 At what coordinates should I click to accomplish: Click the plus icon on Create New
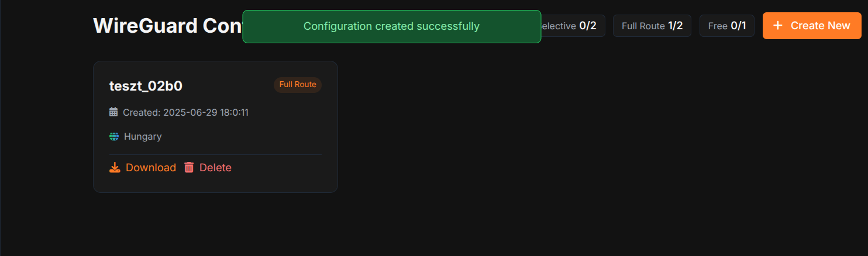[778, 26]
